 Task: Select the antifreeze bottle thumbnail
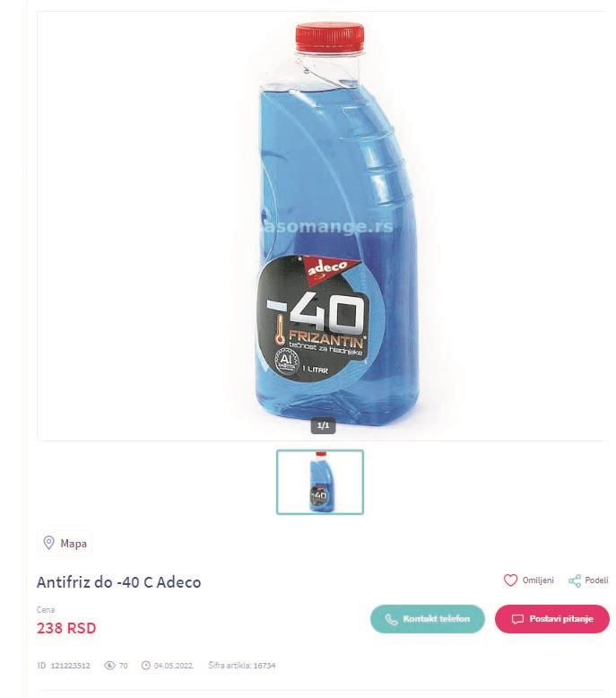pos(320,482)
